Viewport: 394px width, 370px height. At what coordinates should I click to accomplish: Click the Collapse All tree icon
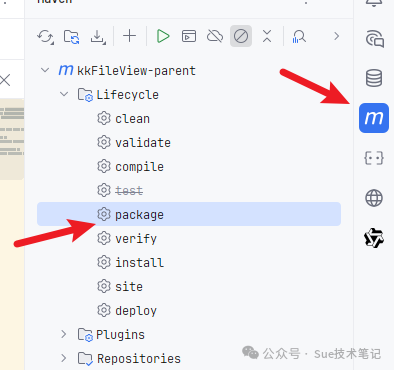(x=267, y=36)
